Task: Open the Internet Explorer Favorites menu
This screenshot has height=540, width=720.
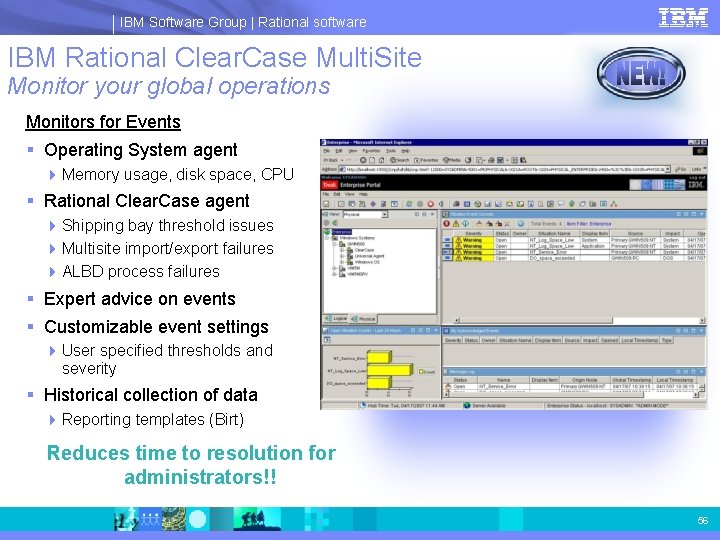Action: (x=371, y=151)
